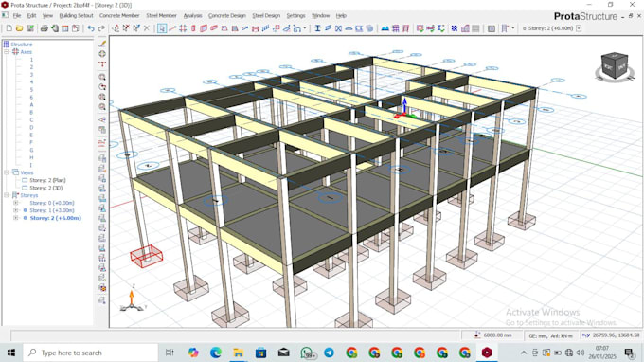Open a project using the yellow folder icon
Image resolution: width=644 pixels, height=362 pixels.
tap(19, 28)
